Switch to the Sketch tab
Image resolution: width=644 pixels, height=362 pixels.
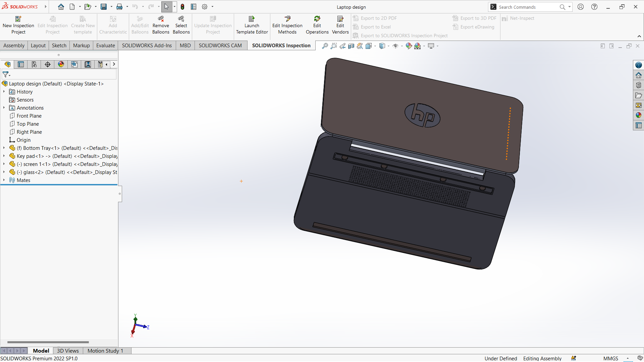(x=59, y=46)
